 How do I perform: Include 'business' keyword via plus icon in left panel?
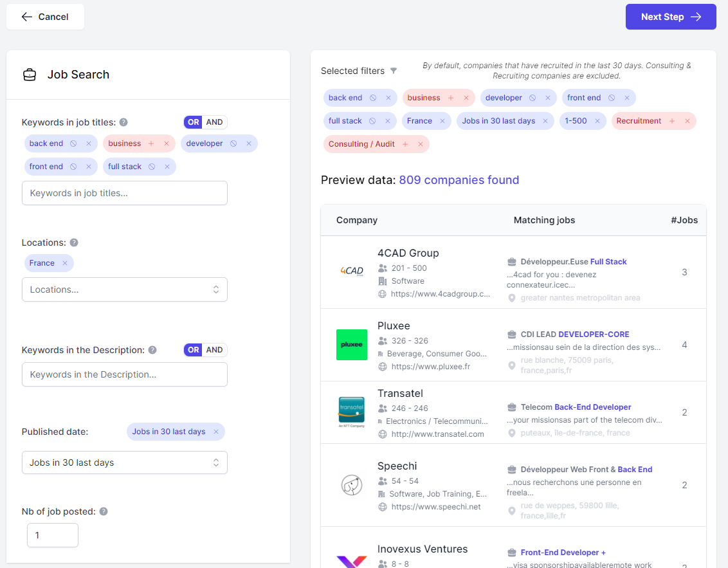coord(151,143)
